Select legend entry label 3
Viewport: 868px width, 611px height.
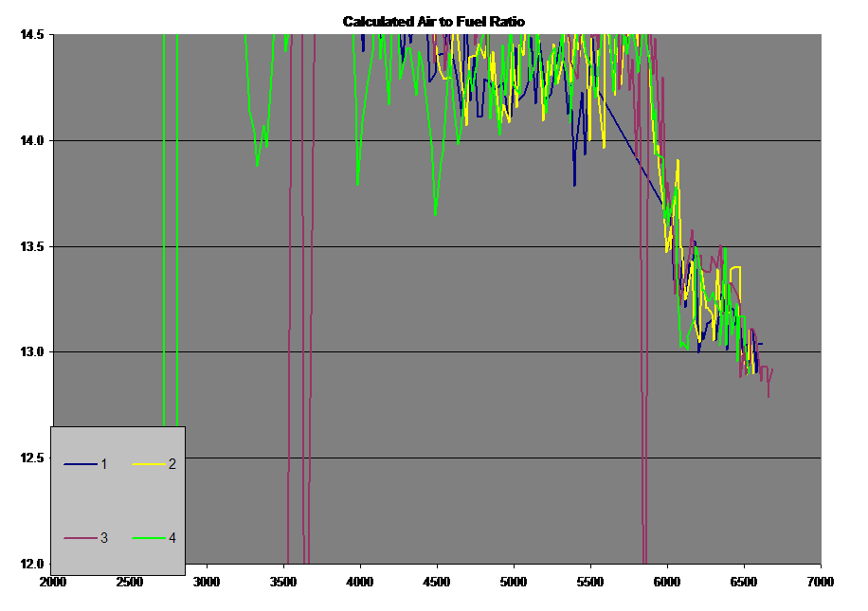point(104,538)
